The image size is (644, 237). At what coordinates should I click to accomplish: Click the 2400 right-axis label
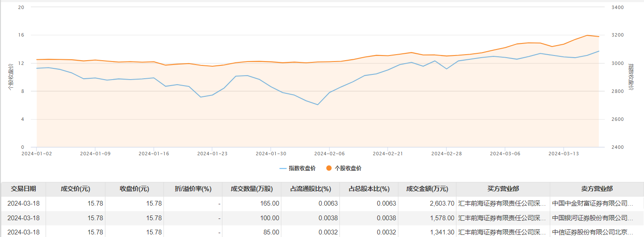(617, 148)
